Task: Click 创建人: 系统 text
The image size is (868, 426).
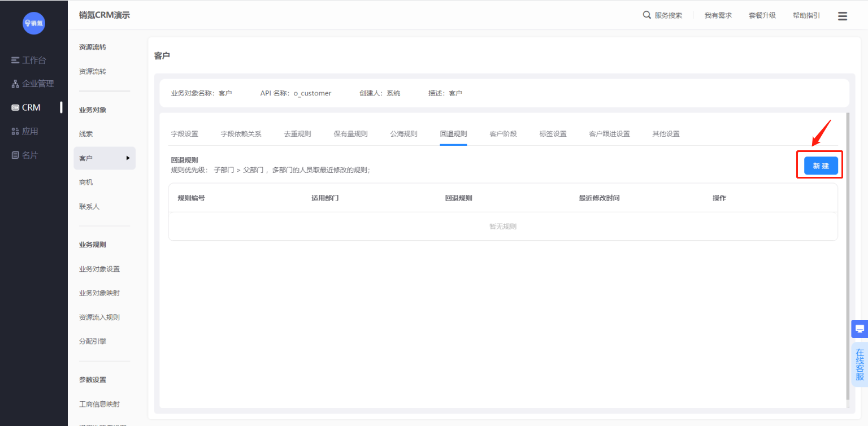Action: coord(380,93)
